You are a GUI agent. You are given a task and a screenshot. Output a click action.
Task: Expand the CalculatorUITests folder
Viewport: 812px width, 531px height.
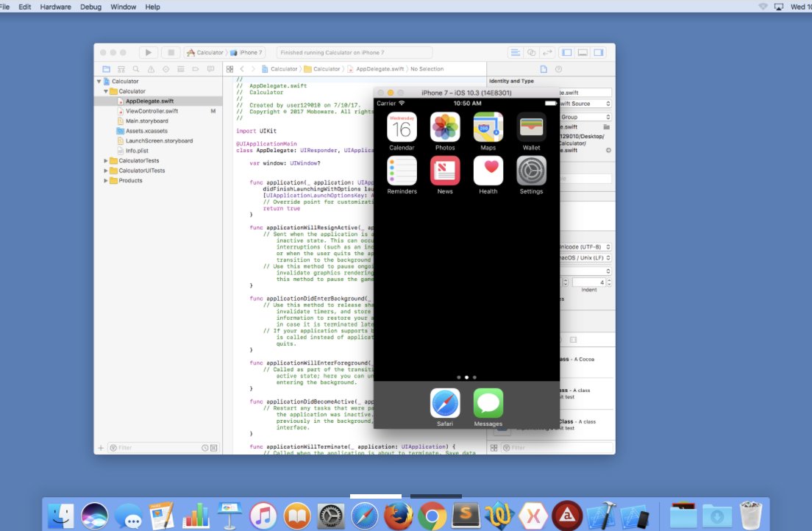(106, 171)
